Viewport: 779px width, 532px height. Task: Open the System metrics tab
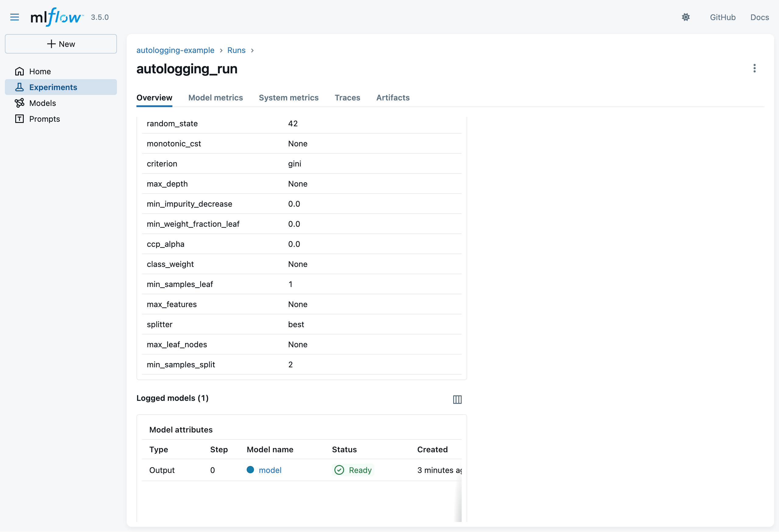click(288, 97)
